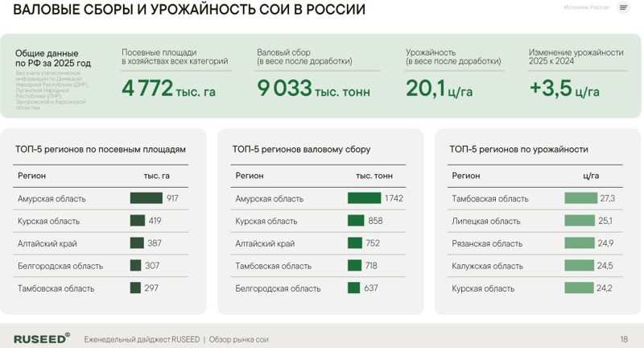Click the 858 value for Курская область

(x=375, y=221)
